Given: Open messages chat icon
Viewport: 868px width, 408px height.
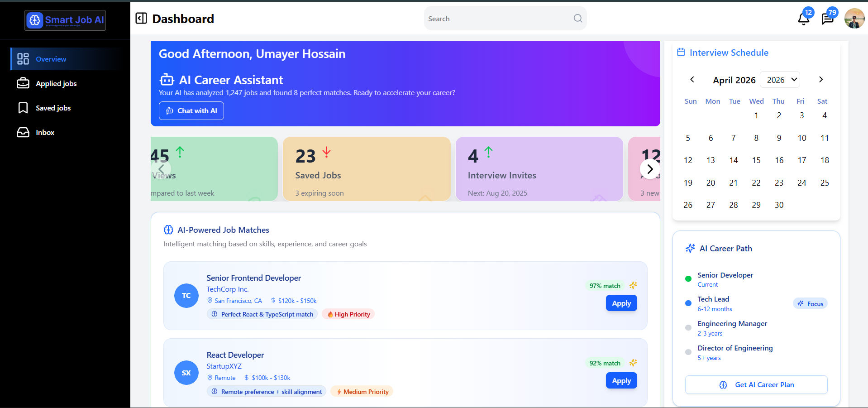Looking at the screenshot, I should point(827,19).
